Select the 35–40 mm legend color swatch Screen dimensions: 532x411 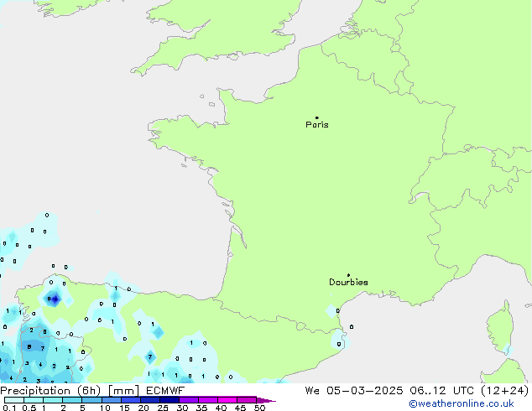click(207, 400)
